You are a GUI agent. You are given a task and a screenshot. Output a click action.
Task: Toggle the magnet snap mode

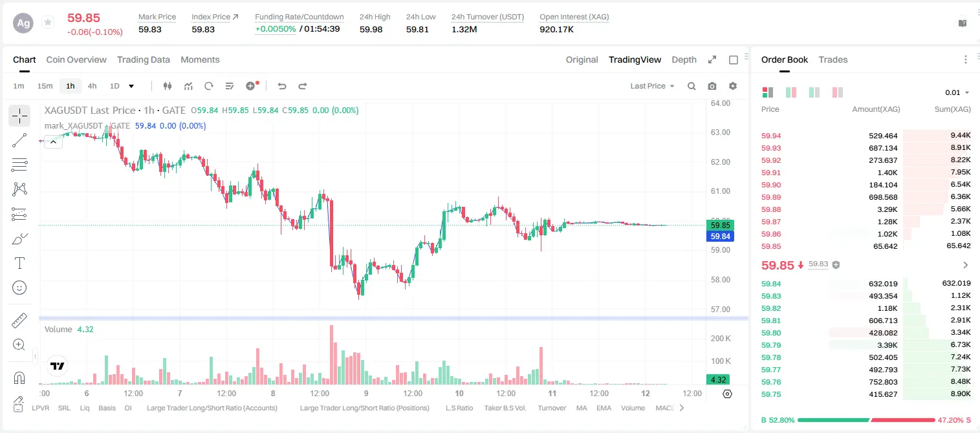[x=19, y=378]
